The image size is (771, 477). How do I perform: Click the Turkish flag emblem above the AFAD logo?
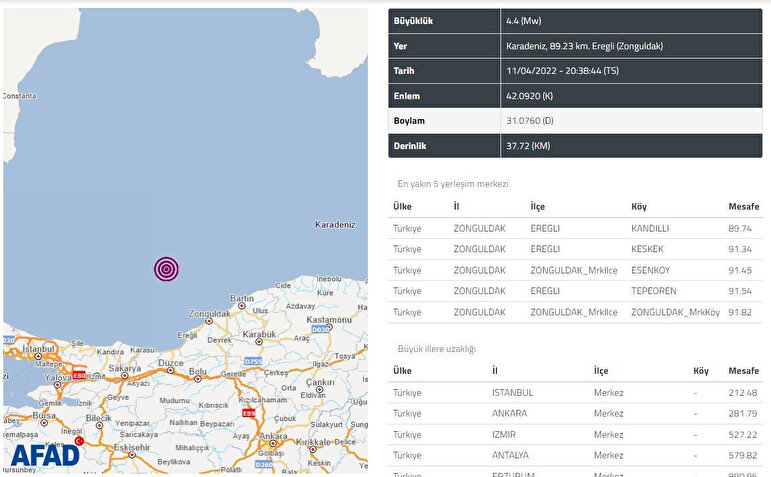coord(77,440)
